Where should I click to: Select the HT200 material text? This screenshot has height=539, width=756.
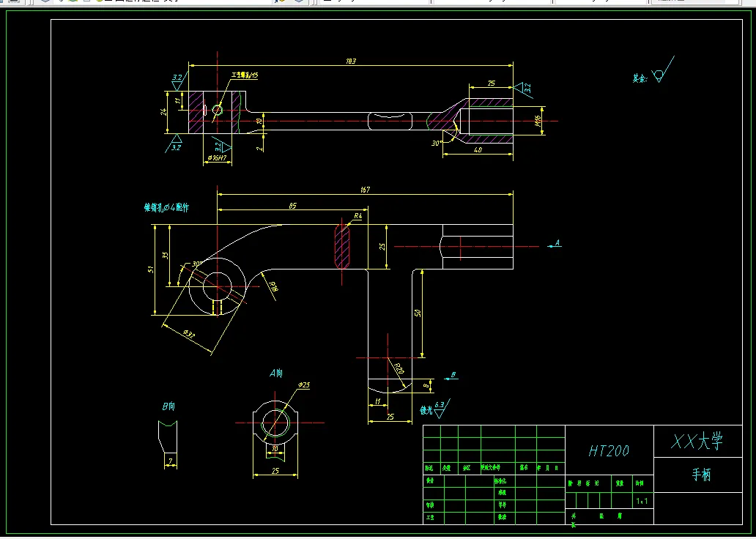tap(609, 451)
